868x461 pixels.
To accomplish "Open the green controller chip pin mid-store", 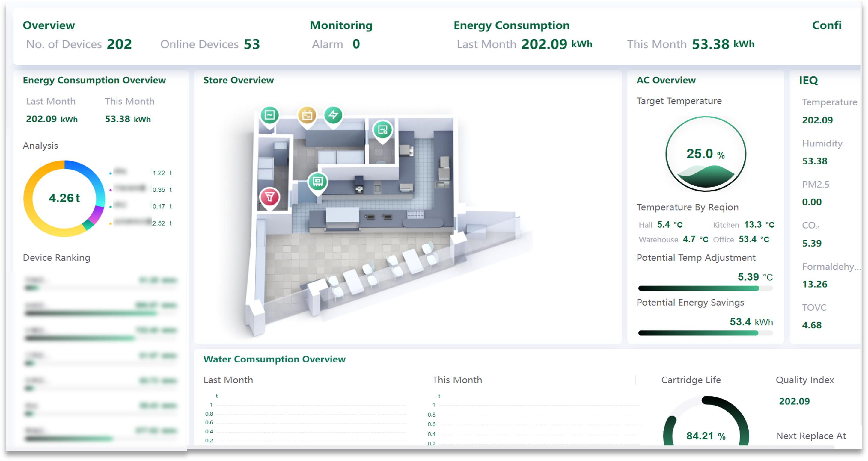I will coord(318,182).
